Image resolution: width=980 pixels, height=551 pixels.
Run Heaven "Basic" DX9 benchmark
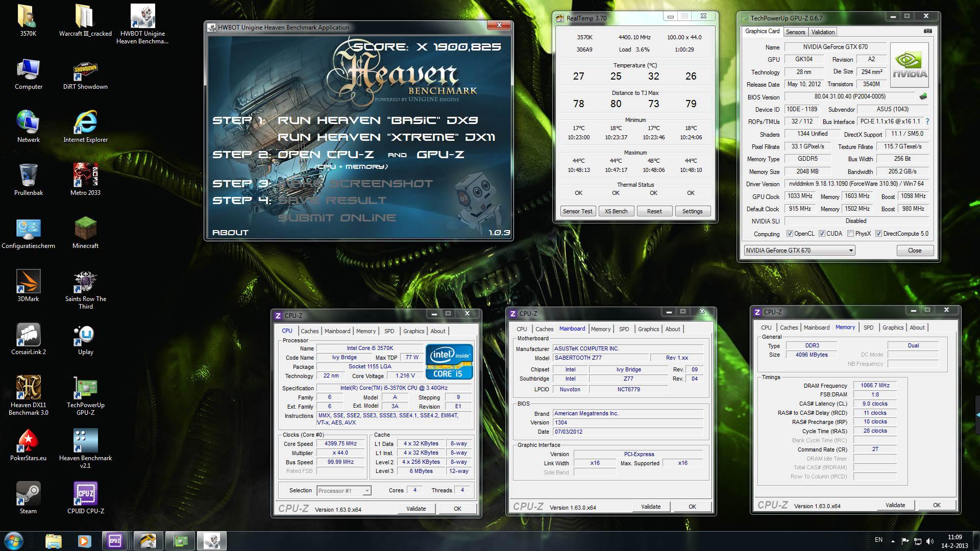(378, 120)
